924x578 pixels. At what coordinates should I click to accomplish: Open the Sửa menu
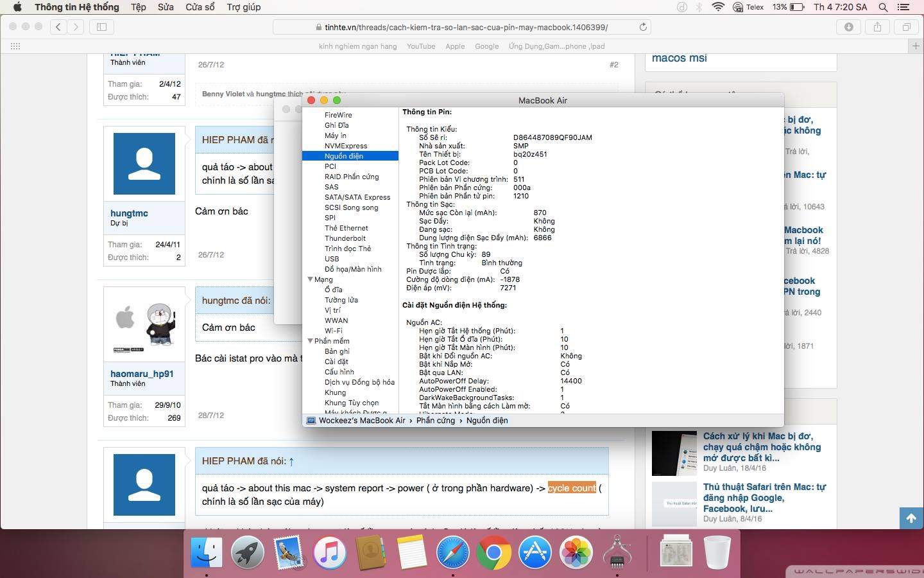tap(166, 7)
